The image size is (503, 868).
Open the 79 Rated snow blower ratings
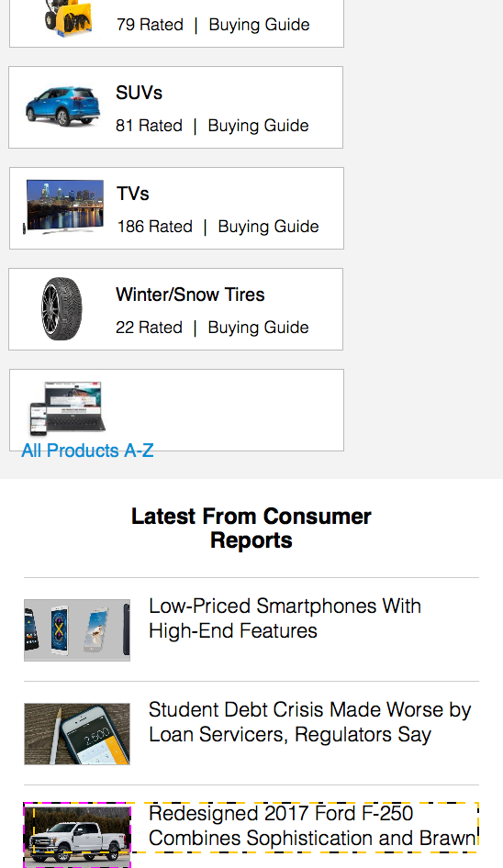150,25
